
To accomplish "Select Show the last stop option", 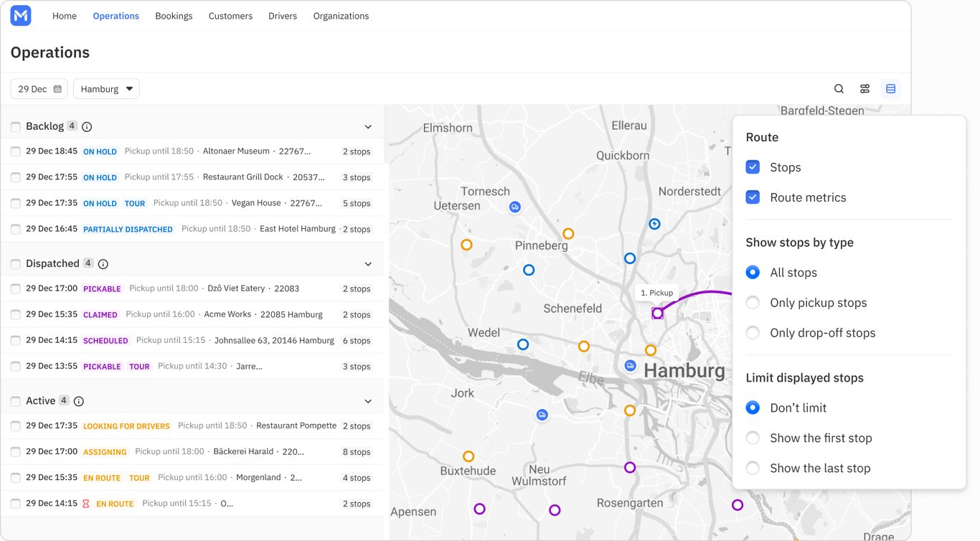I will coord(753,468).
